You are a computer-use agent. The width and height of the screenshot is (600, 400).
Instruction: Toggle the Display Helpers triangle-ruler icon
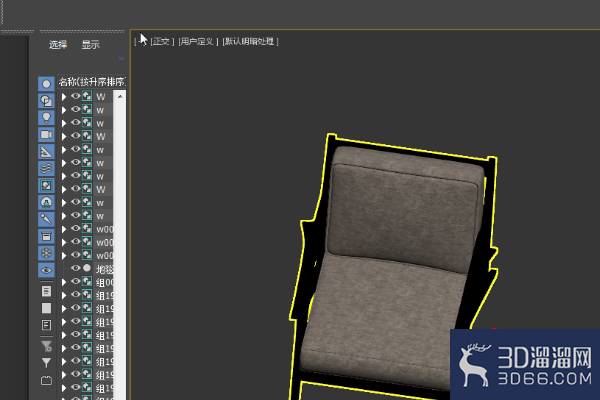pos(46,152)
